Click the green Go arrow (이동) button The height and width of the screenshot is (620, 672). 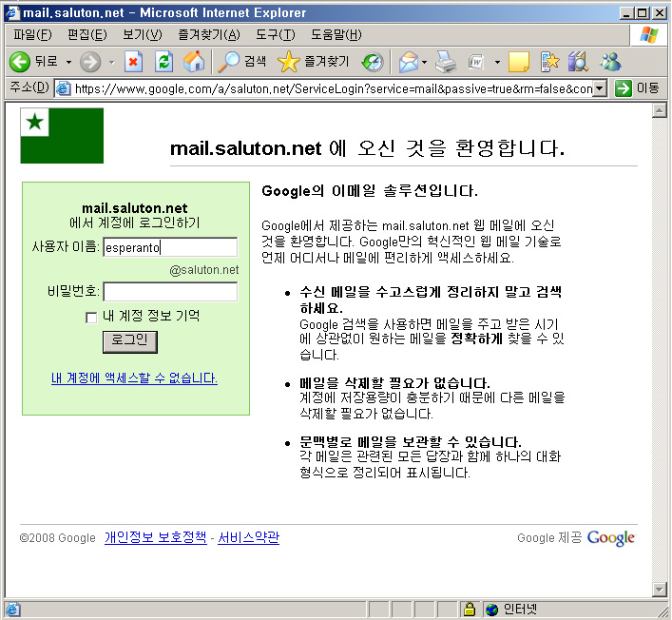[x=637, y=88]
